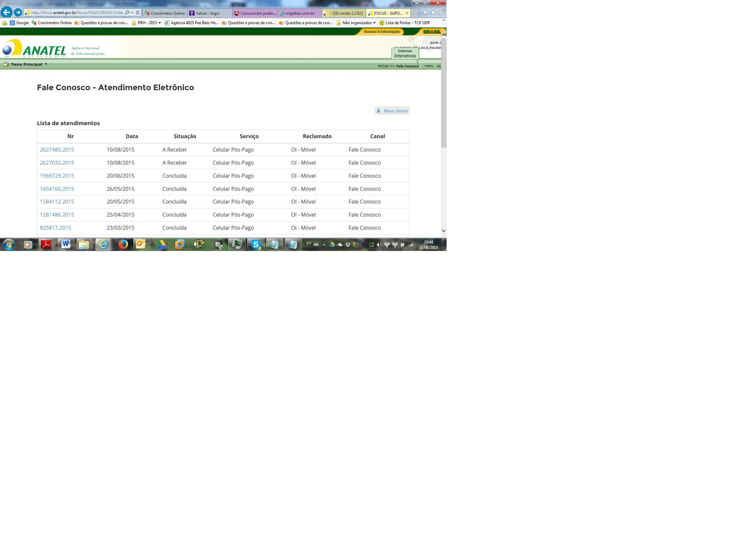Click the Reclamado column header
The width and height of the screenshot is (747, 560).
317,136
